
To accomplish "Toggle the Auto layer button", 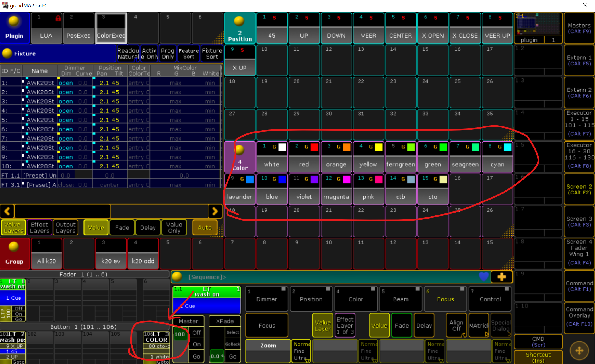I will tap(205, 227).
